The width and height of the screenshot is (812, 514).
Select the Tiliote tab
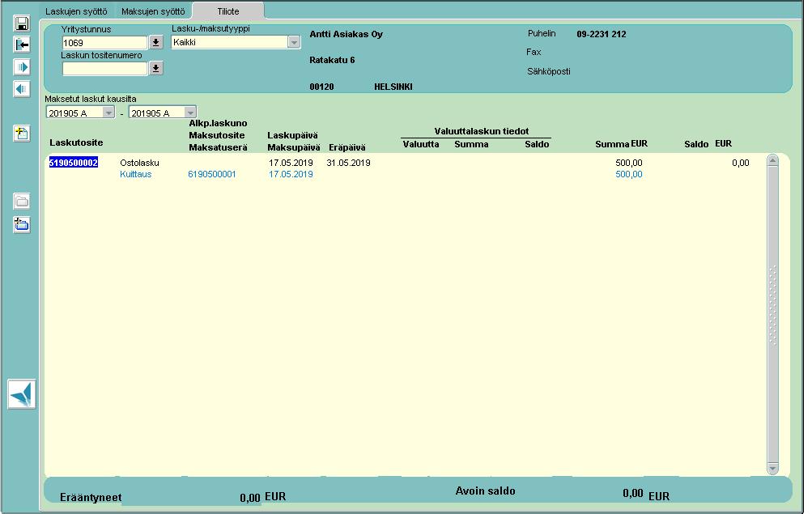[x=228, y=11]
